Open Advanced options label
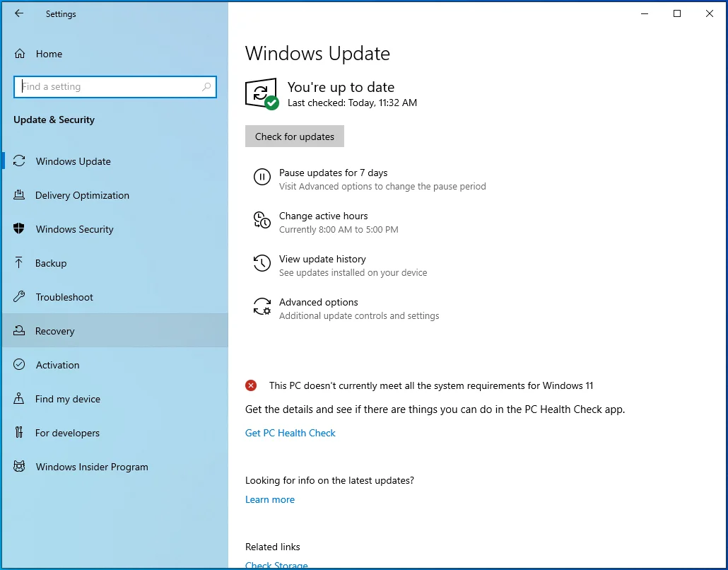The height and width of the screenshot is (570, 728). (x=318, y=302)
